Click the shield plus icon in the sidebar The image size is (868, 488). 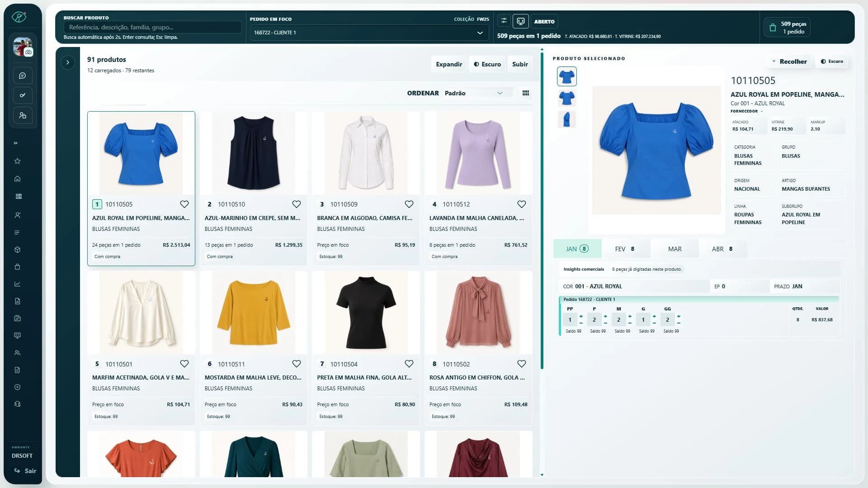point(18,387)
